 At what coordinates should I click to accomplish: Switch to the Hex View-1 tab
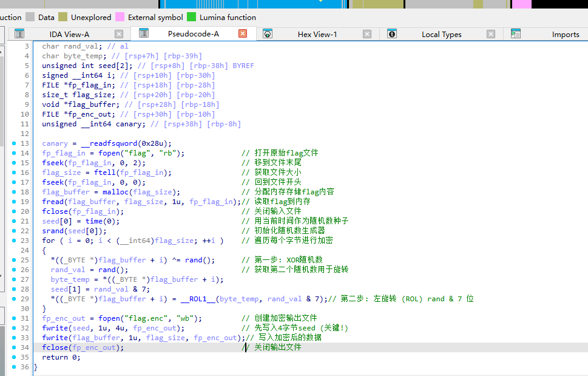click(x=317, y=35)
